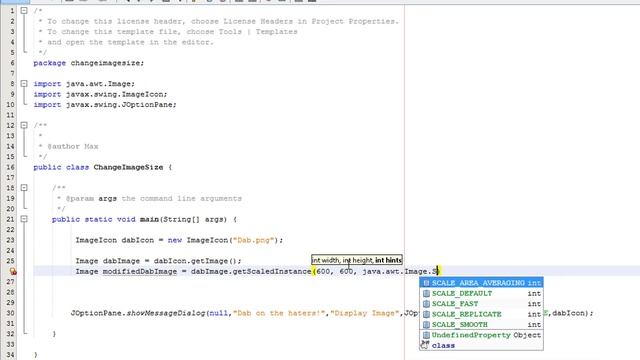Click 'showMessageDialog' on line 30
The width and height of the screenshot is (640, 360).
tap(166, 313)
